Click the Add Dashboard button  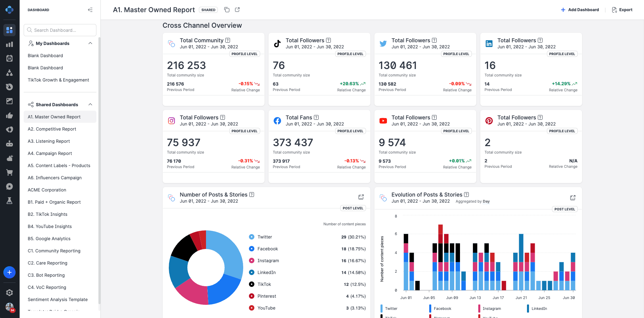coord(580,10)
